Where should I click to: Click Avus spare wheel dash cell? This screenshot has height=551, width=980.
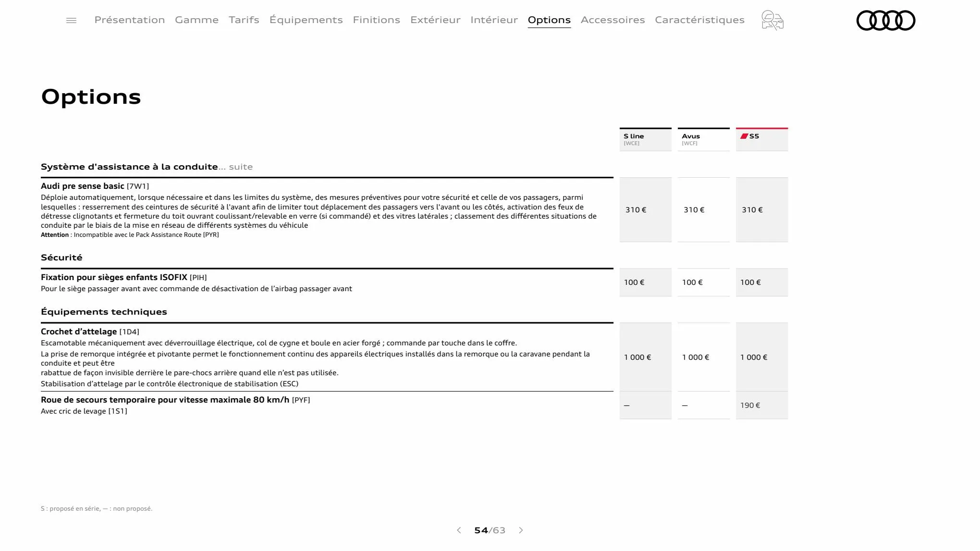point(704,405)
